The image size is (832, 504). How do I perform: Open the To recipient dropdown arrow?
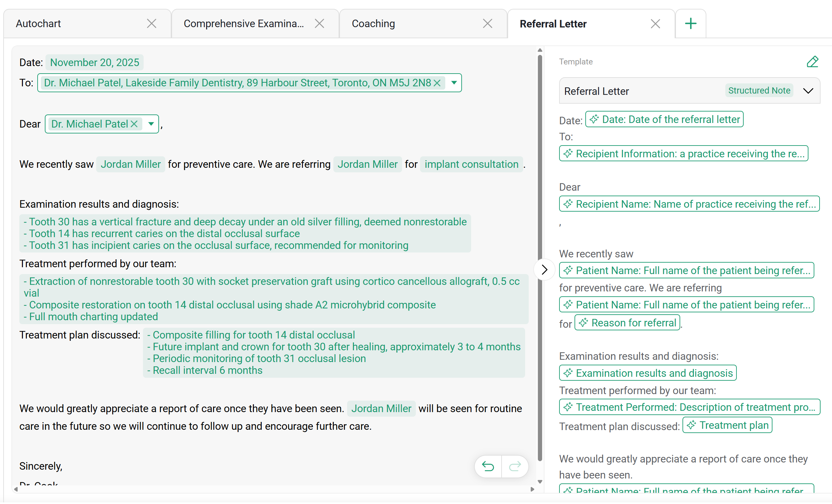(x=454, y=83)
